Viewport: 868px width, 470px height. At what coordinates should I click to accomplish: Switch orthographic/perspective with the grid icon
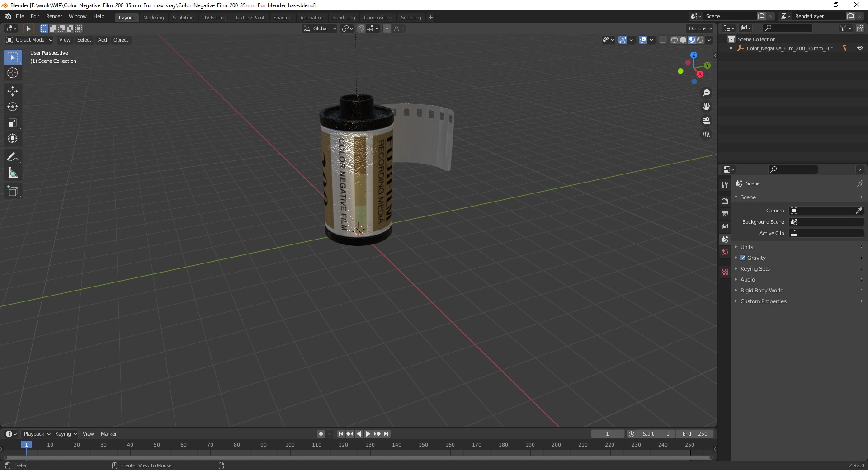[706, 135]
